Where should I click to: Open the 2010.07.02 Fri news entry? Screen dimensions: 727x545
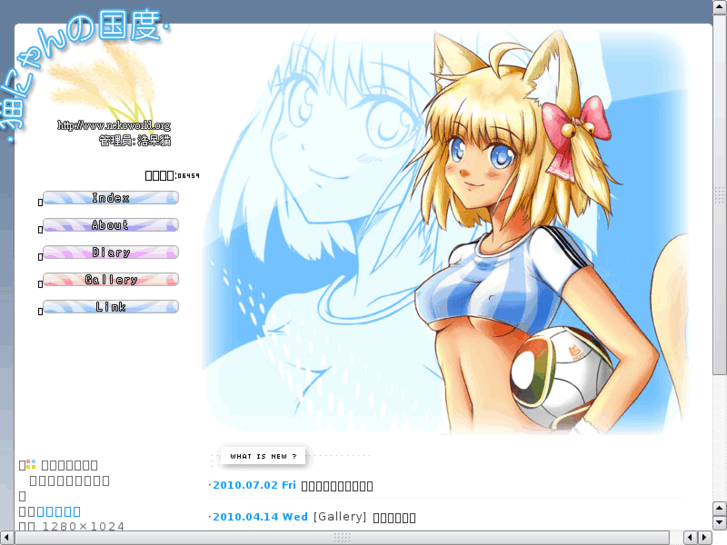coord(254,485)
